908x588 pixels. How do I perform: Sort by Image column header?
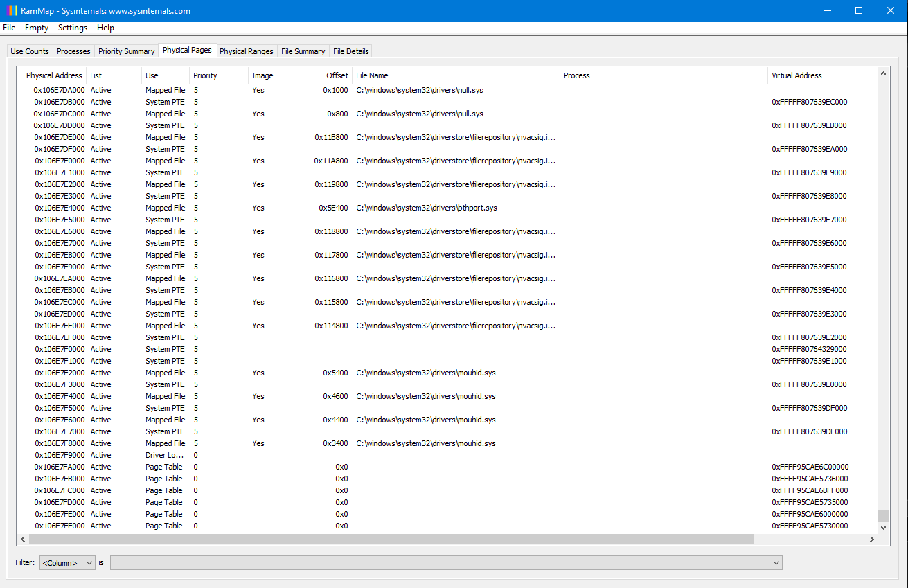coord(265,75)
